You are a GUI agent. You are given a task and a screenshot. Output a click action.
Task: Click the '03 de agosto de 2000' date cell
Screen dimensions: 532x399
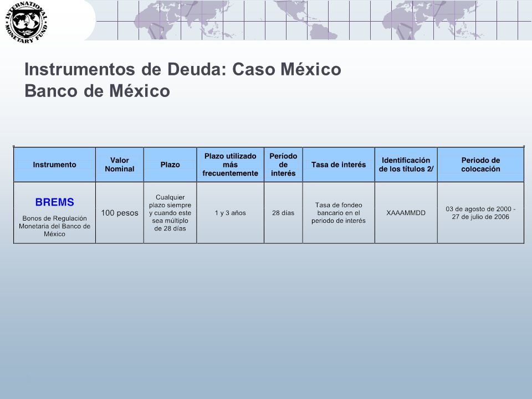pos(481,213)
